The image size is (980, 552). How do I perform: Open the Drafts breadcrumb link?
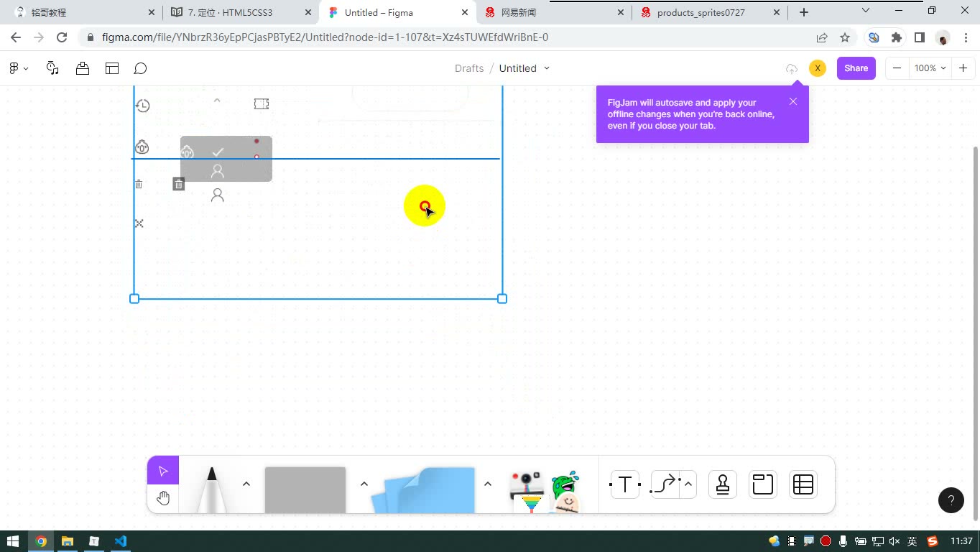click(469, 68)
